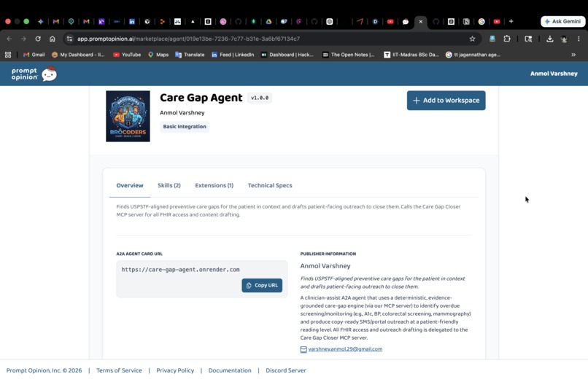Screen dimensions: 588x382
Task: Click the Prompt Opinion logo
Action: [34, 74]
